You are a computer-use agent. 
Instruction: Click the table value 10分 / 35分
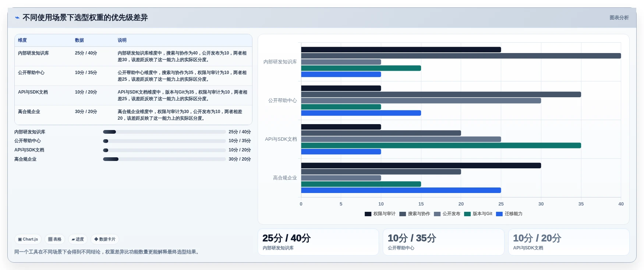(x=86, y=73)
